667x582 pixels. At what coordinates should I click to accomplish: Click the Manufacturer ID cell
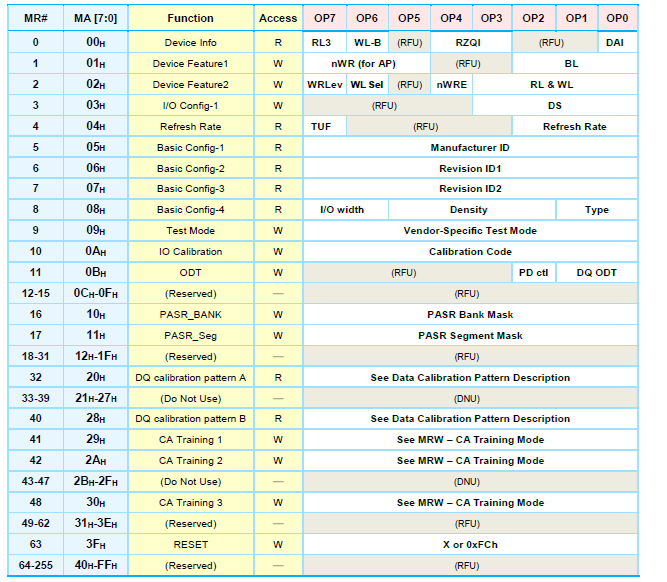tap(470, 148)
